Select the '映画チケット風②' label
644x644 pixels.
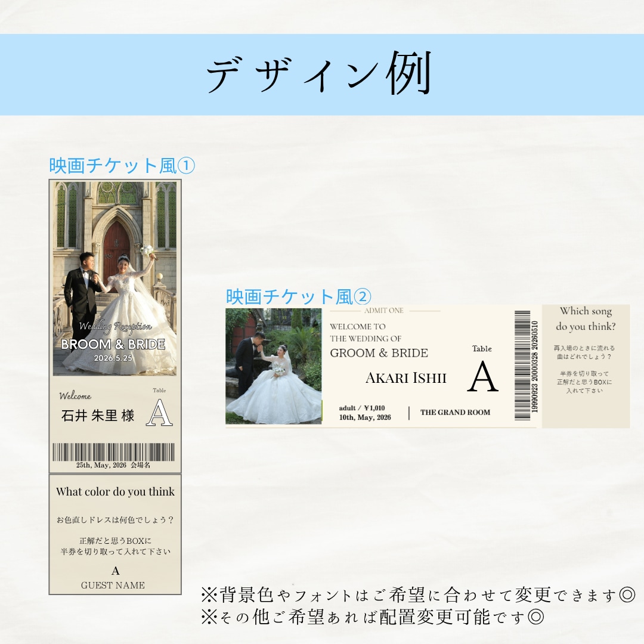[x=299, y=296]
